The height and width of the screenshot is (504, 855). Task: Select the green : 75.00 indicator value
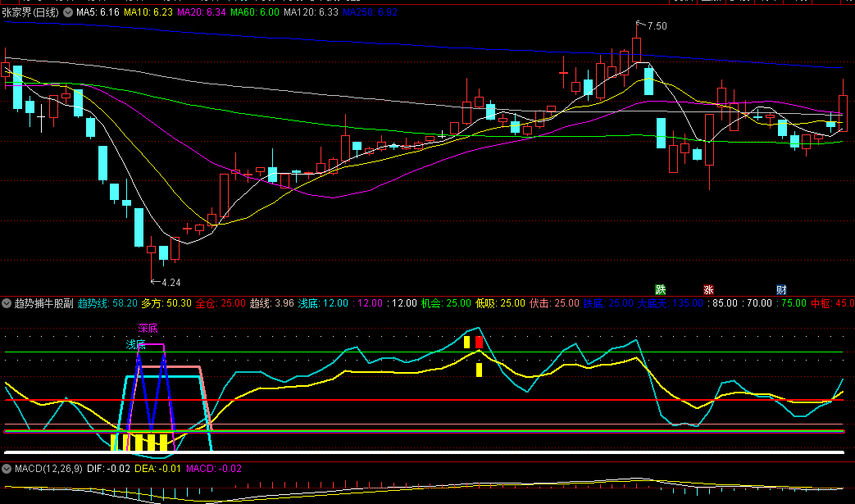tap(791, 303)
